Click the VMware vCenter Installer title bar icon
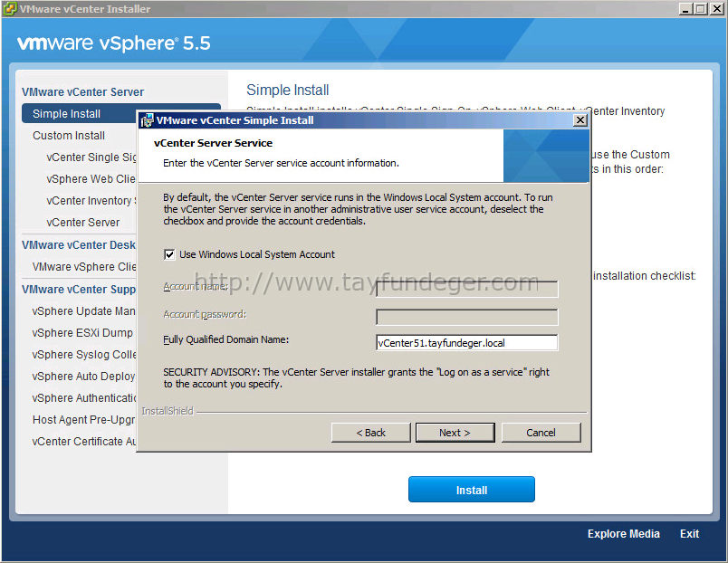The width and height of the screenshot is (728, 563). [10, 9]
